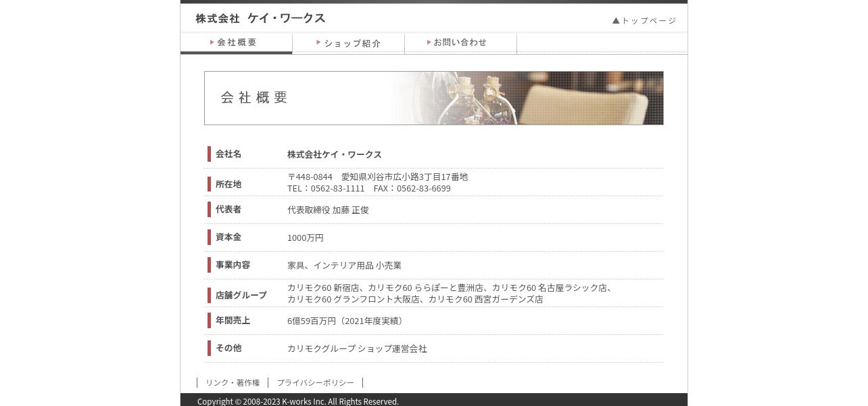Click the red arrow icon before ショップ紹介
The width and height of the screenshot is (868, 406).
[x=318, y=42]
